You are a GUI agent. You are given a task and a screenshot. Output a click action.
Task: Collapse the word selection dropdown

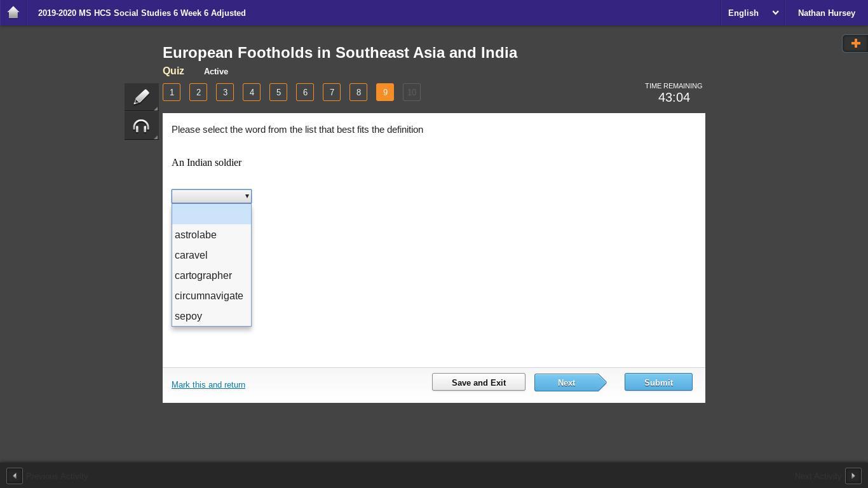tap(212, 196)
